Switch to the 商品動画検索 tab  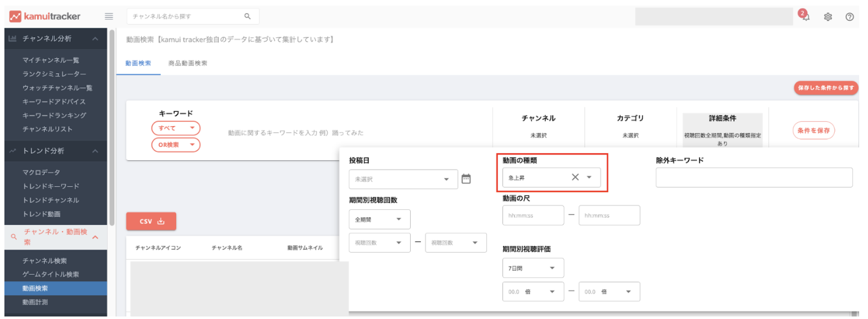pyautogui.click(x=188, y=64)
